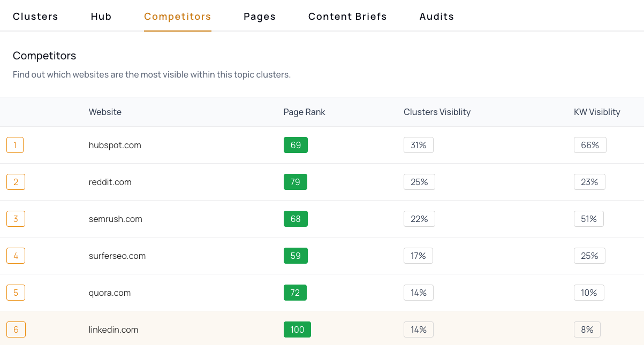
Task: Open the Content Briefs tab
Action: [x=347, y=16]
